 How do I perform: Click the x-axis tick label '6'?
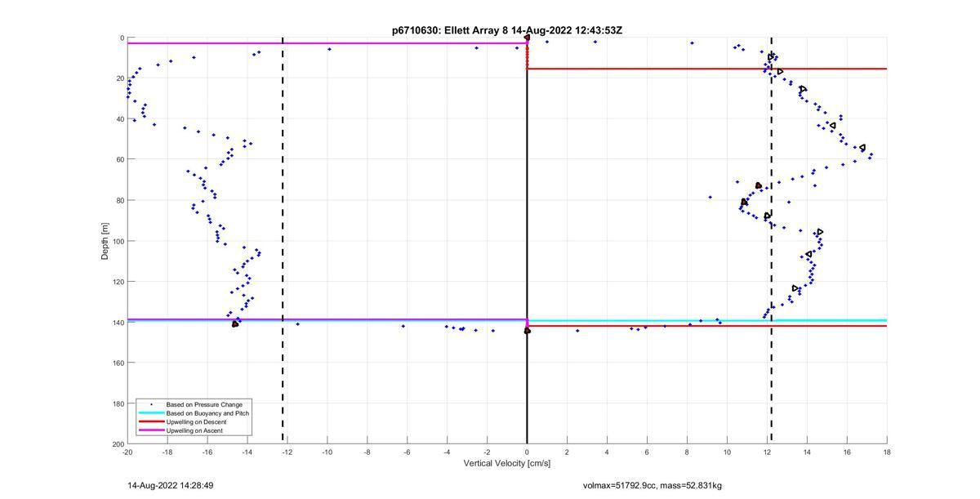click(648, 452)
